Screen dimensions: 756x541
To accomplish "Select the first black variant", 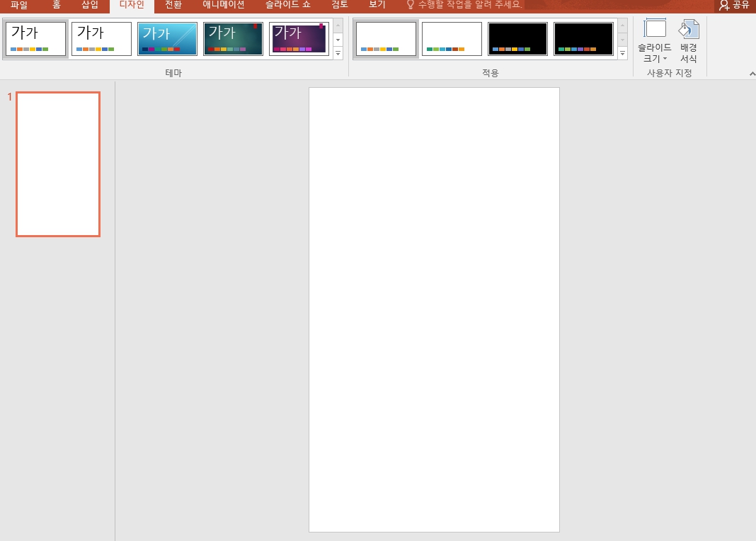I will (517, 38).
